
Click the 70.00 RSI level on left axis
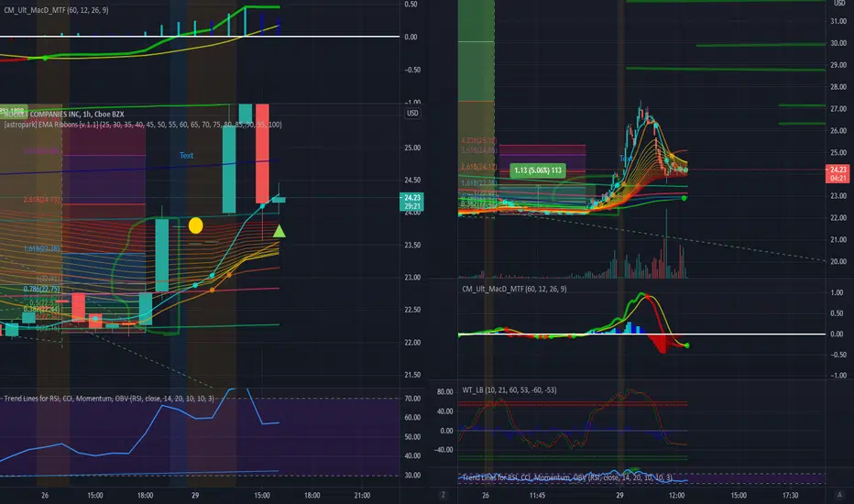tap(412, 399)
